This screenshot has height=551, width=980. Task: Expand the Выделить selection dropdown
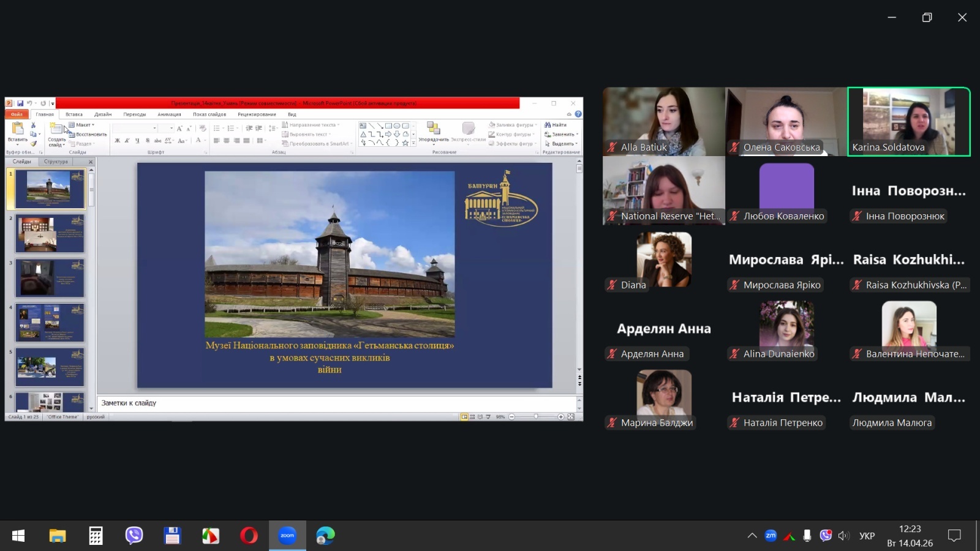click(x=562, y=144)
